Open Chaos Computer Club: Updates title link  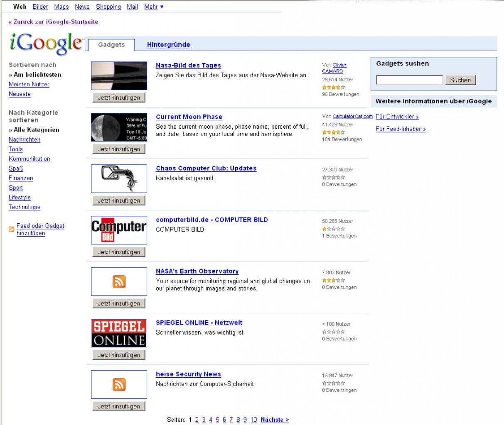(x=206, y=168)
